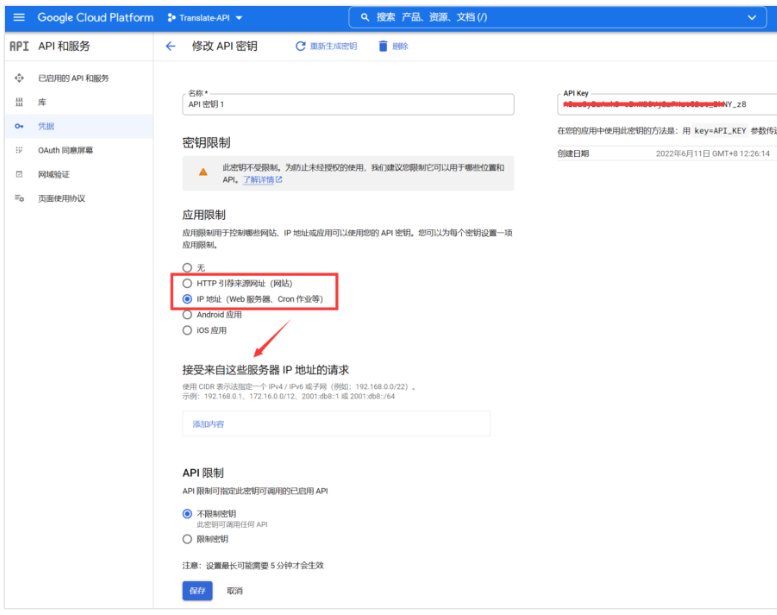This screenshot has width=777, height=615.
Task: Click the API 和服务 header icon
Action: coord(19,46)
